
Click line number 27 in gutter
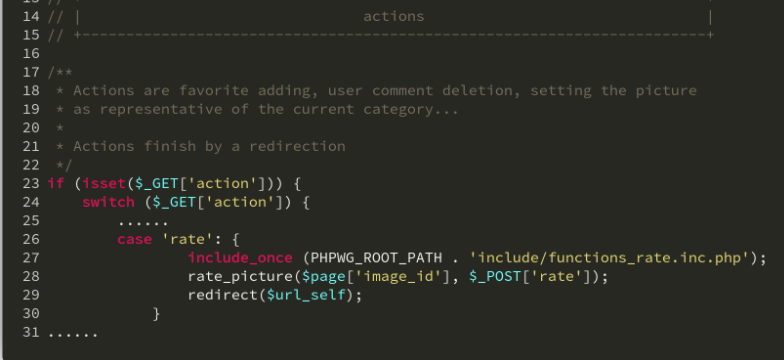[31, 258]
